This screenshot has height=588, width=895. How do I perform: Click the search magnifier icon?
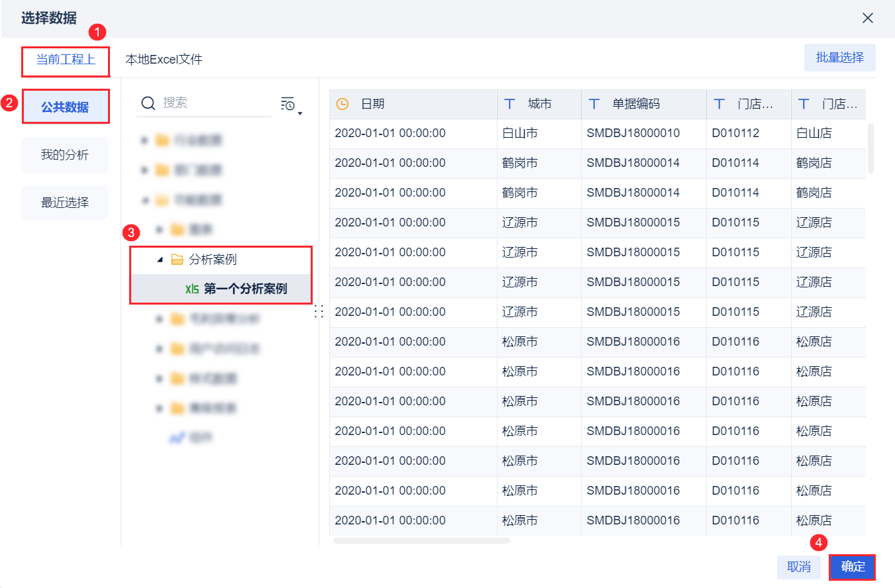[x=149, y=103]
